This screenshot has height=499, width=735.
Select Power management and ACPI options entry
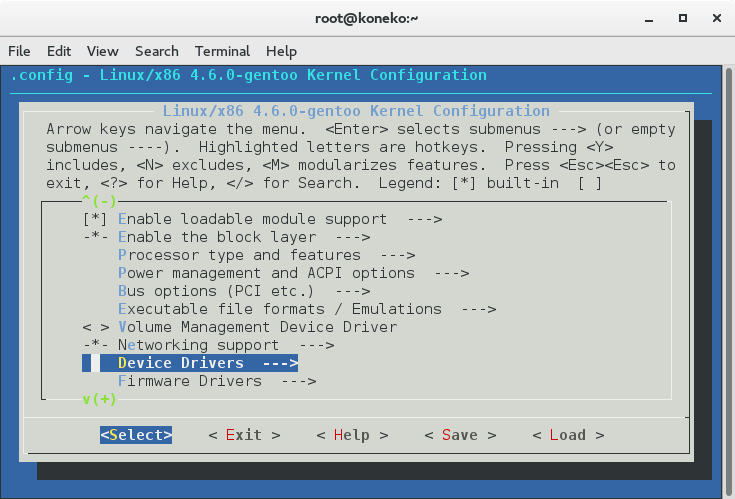click(266, 273)
